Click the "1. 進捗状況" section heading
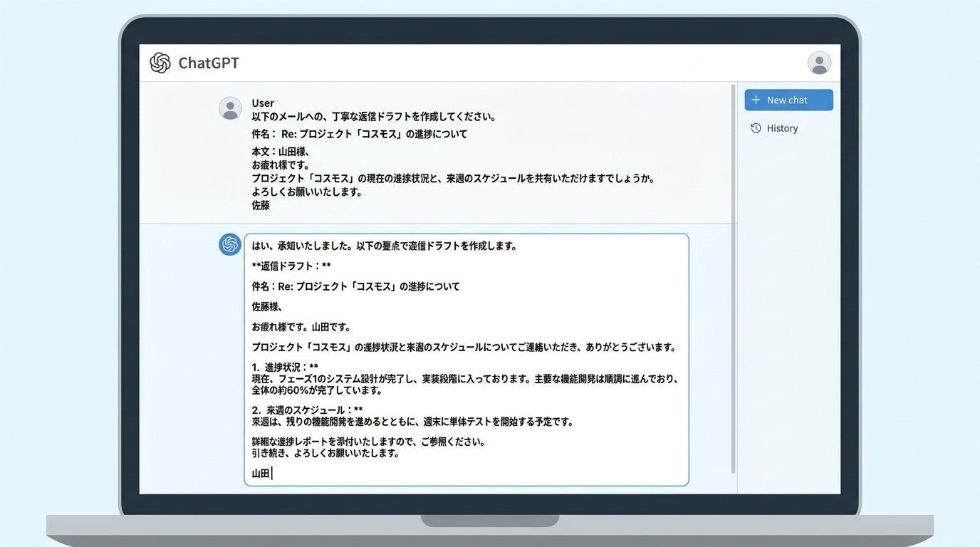 pyautogui.click(x=285, y=368)
